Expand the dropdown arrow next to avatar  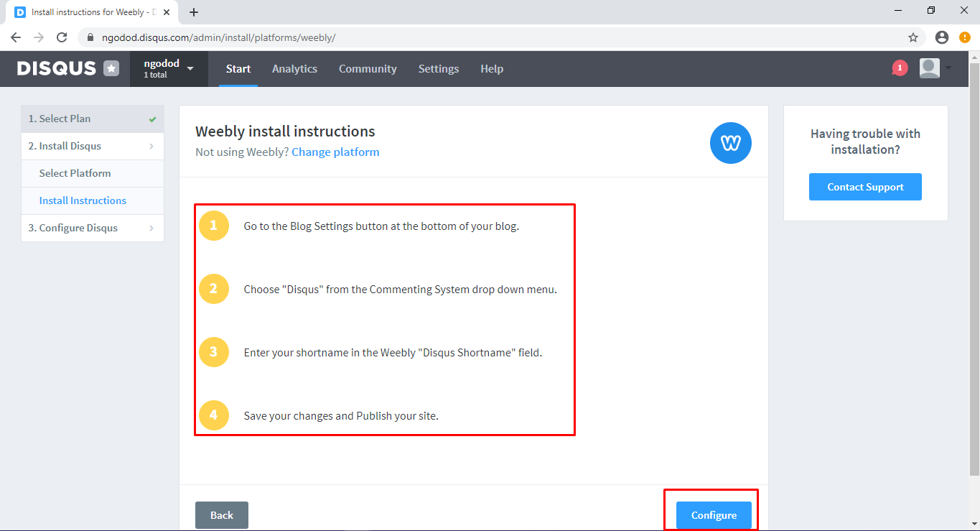tap(948, 68)
